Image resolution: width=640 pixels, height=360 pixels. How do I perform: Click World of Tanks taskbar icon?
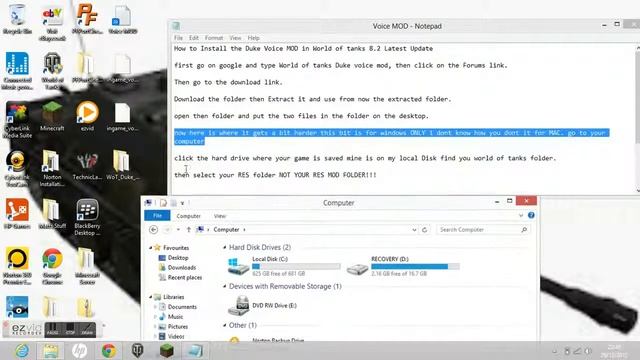137,351
